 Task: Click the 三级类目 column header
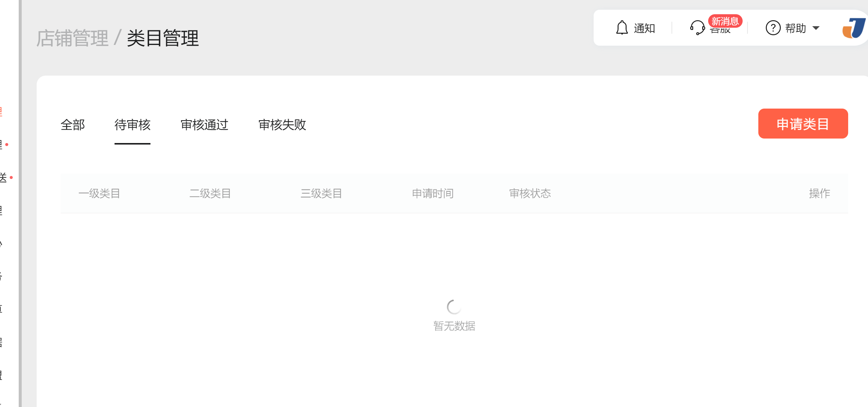[x=321, y=194]
